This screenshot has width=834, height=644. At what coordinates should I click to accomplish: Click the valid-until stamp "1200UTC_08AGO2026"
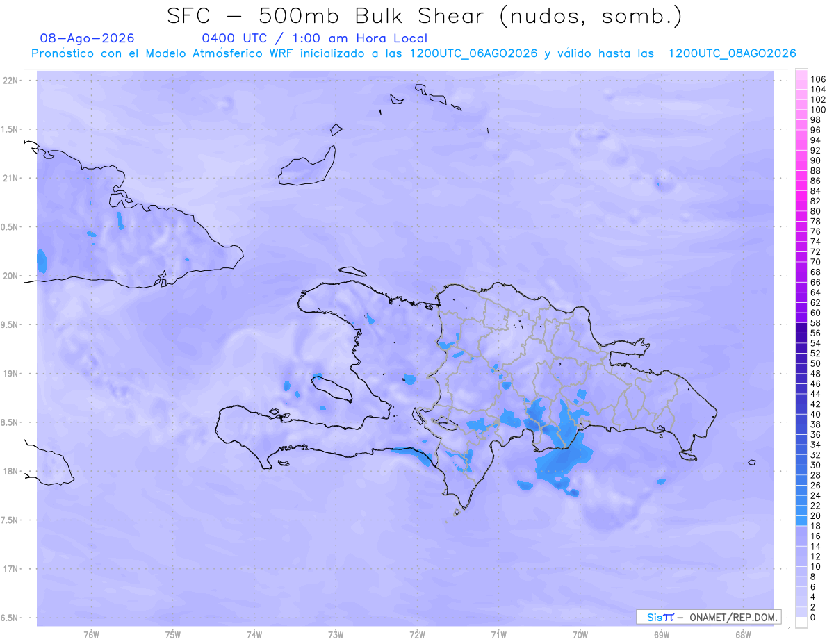tap(732, 53)
